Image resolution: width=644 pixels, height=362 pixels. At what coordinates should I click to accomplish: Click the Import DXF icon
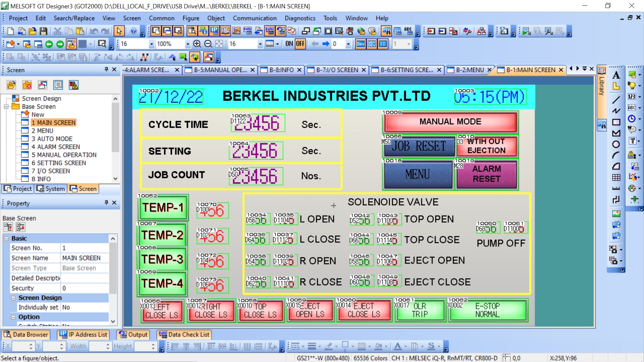(616, 225)
